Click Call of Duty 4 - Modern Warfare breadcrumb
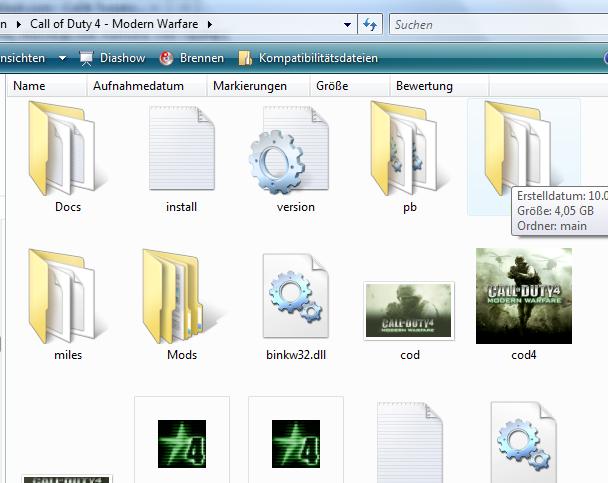 click(x=114, y=24)
